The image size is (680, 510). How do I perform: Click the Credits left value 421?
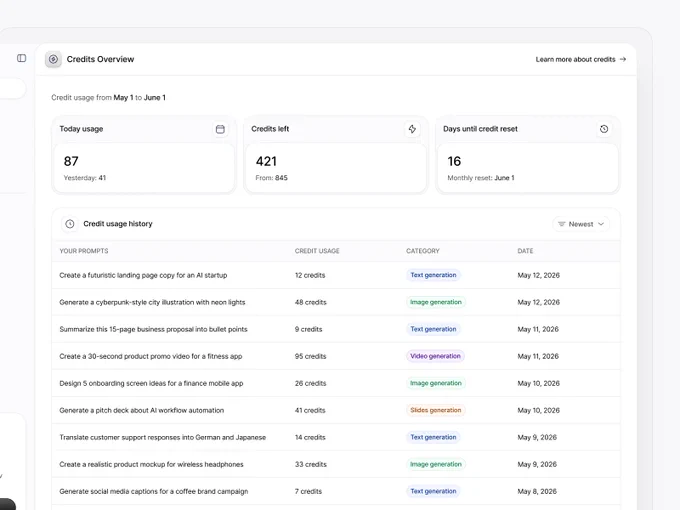266,161
